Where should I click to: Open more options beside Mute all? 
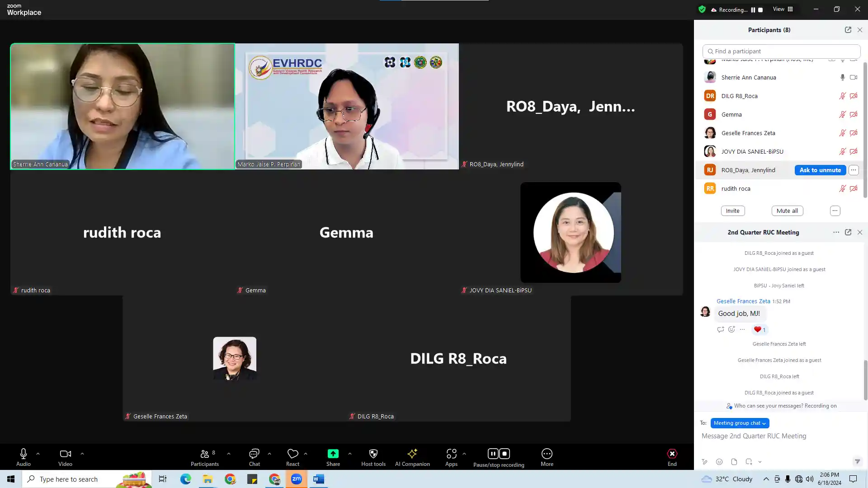(835, 211)
